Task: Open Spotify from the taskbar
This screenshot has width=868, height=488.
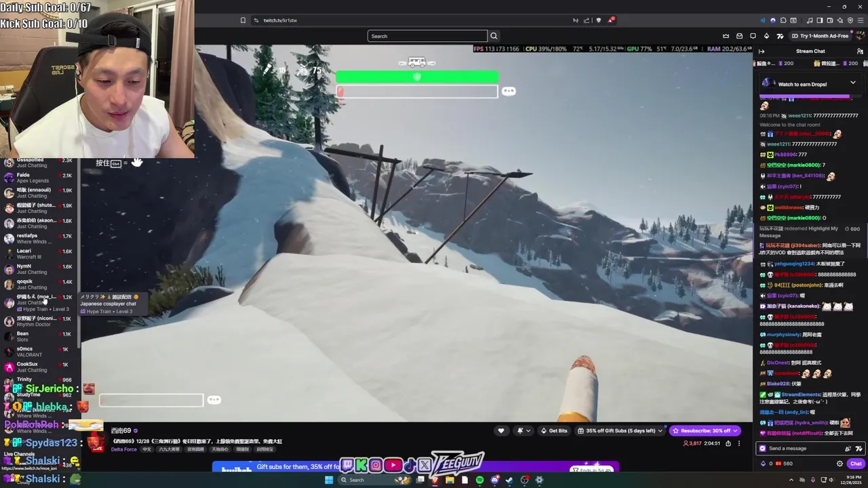Action: click(479, 480)
